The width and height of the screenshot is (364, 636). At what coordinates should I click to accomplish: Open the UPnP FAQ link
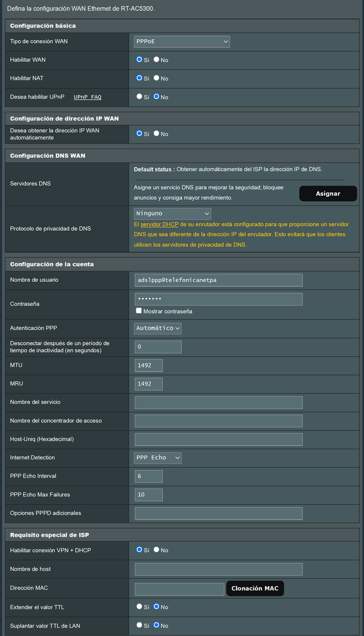(x=88, y=97)
